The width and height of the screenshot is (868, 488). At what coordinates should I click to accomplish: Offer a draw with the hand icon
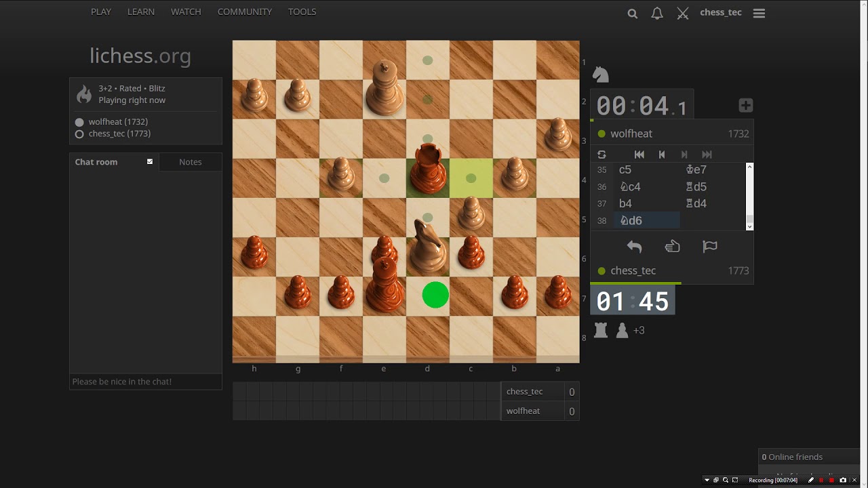[672, 247]
